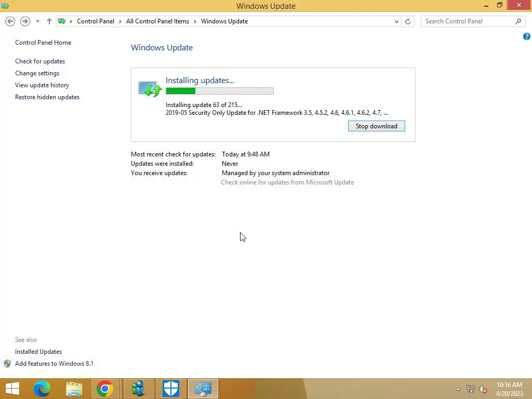Open the blue figures app in taskbar
This screenshot has height=399, width=532.
tap(138, 389)
